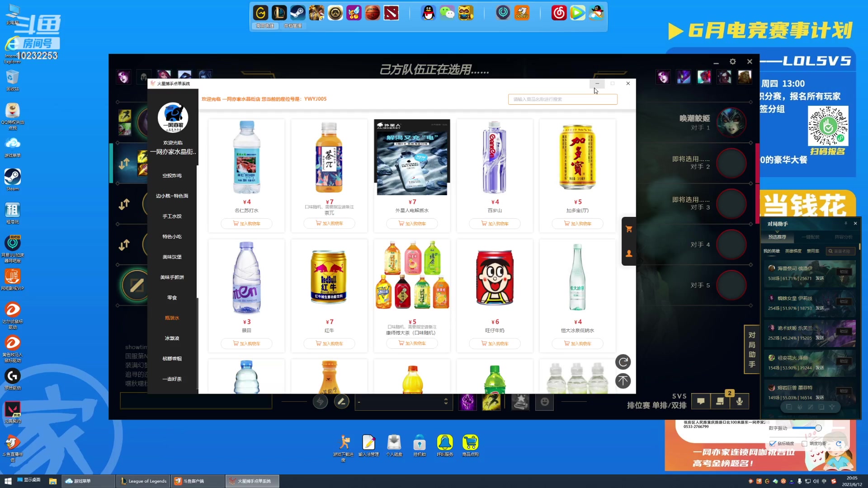Click the product search input field
This screenshot has height=488, width=868.
[562, 99]
